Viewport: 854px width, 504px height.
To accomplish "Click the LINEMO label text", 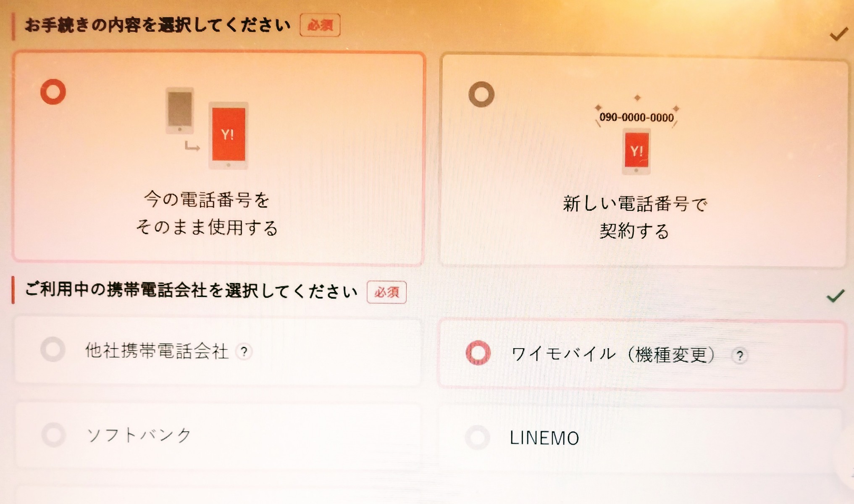I will click(544, 438).
